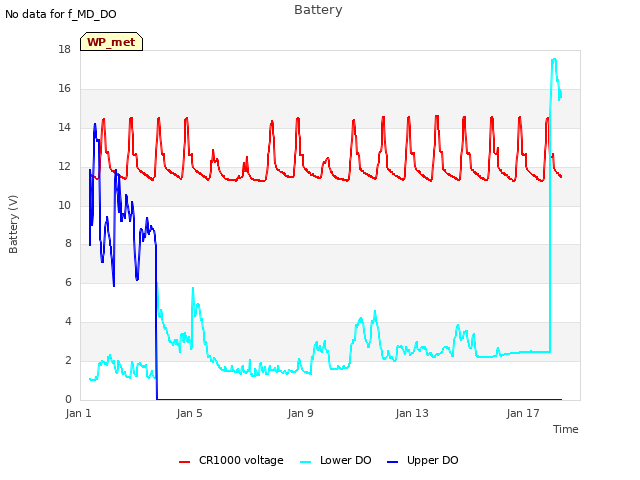640x480 pixels.
Task: Click the Time x-axis title
Action: pos(565,429)
